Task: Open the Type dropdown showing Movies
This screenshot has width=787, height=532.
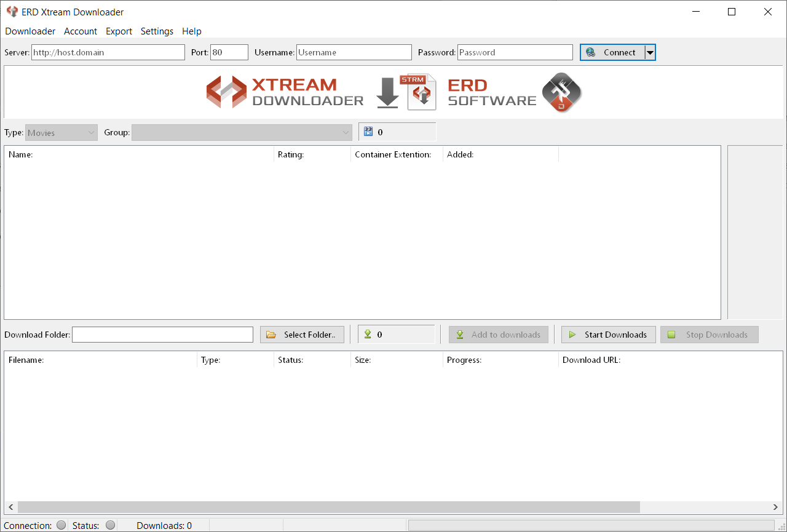Action: point(61,132)
